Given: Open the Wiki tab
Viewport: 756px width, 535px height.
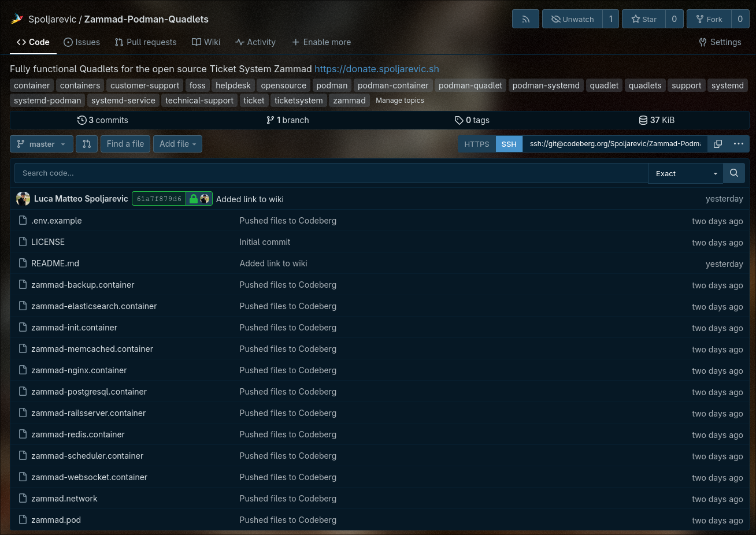Looking at the screenshot, I should tap(206, 42).
